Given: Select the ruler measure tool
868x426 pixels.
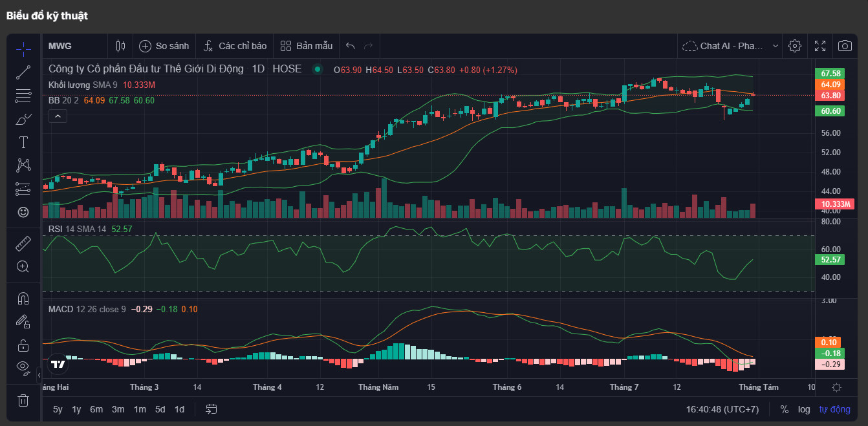Looking at the screenshot, I should pos(23,243).
